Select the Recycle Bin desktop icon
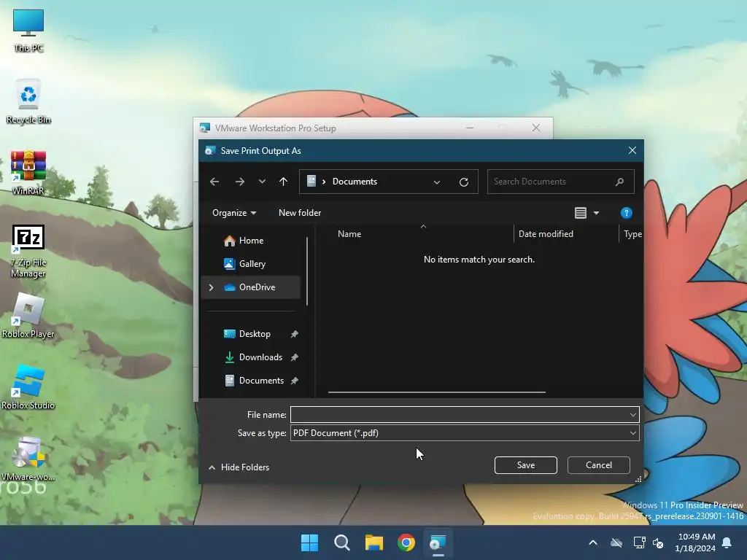This screenshot has width=747, height=560. pos(28,102)
